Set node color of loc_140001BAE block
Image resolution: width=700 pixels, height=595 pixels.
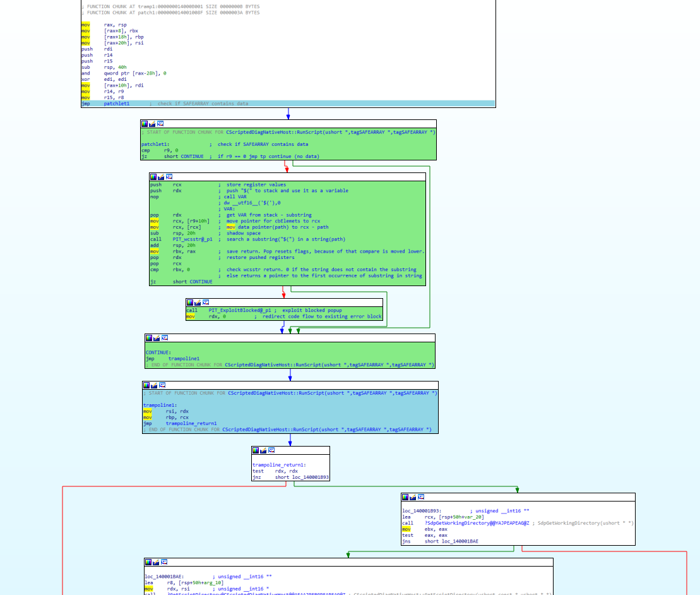tap(148, 562)
